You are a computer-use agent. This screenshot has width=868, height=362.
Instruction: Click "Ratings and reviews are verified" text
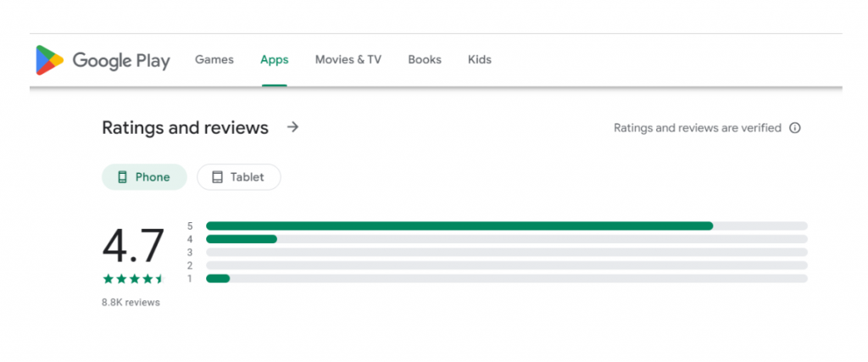click(698, 128)
